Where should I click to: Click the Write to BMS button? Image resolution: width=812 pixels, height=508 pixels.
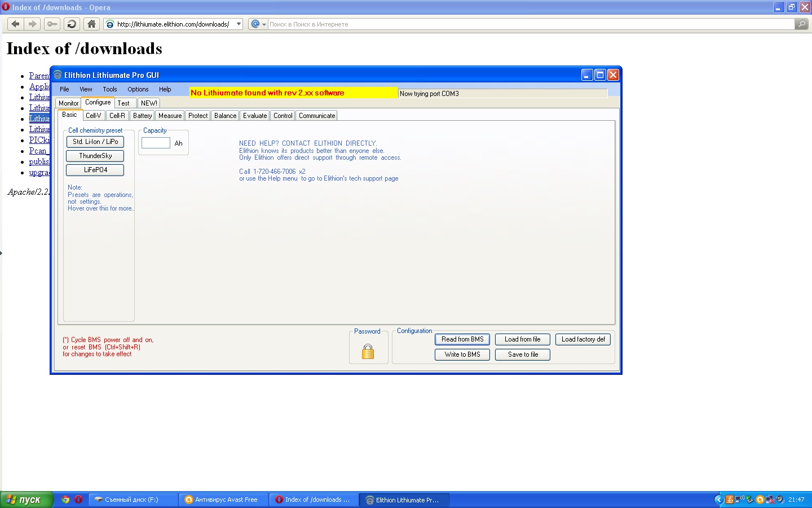(462, 354)
